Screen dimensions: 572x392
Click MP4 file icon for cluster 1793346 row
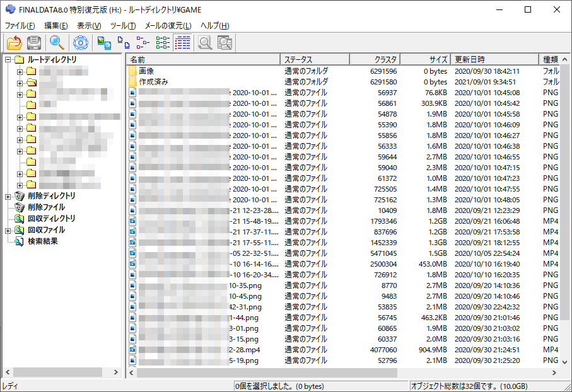(132, 221)
